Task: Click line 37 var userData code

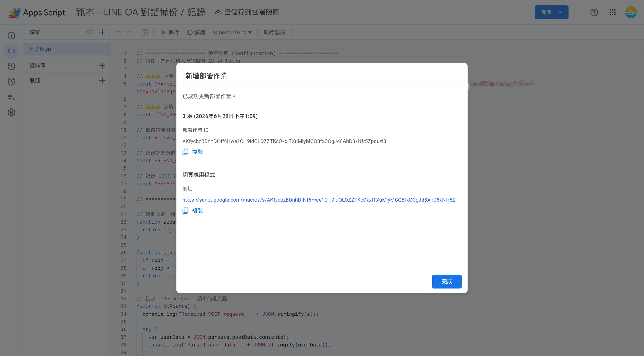Action: pyautogui.click(x=219, y=337)
